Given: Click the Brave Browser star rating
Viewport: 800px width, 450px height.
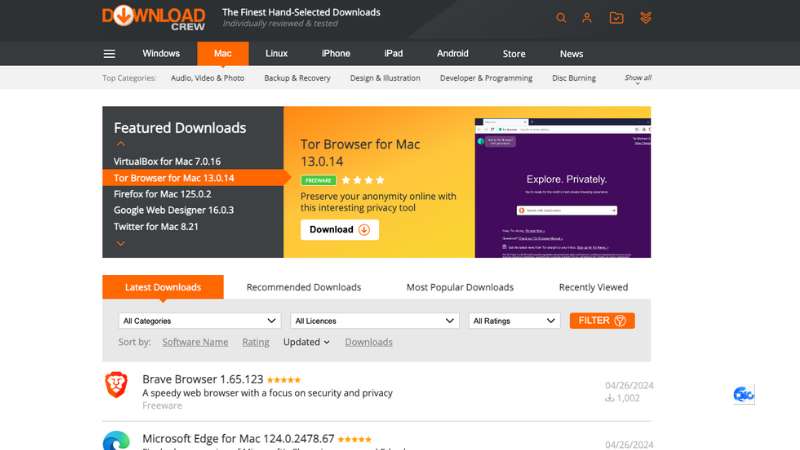Looking at the screenshot, I should coord(284,380).
